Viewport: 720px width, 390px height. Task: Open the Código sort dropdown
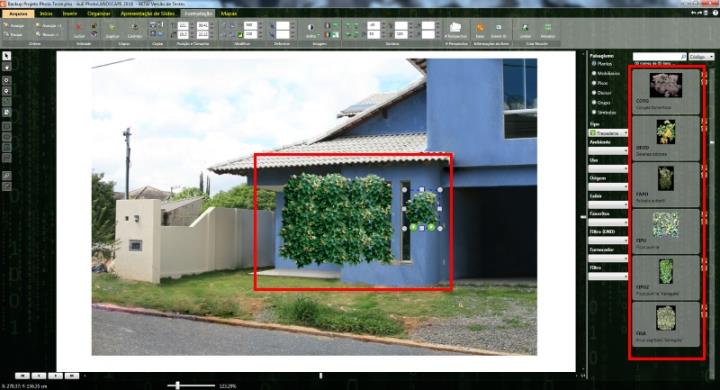[x=702, y=57]
